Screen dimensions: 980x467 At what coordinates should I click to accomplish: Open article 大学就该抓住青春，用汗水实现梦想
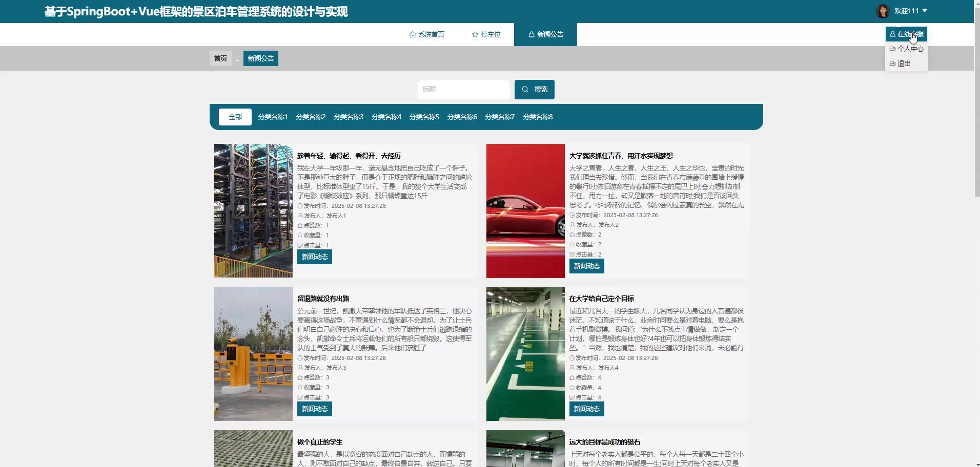(621, 156)
